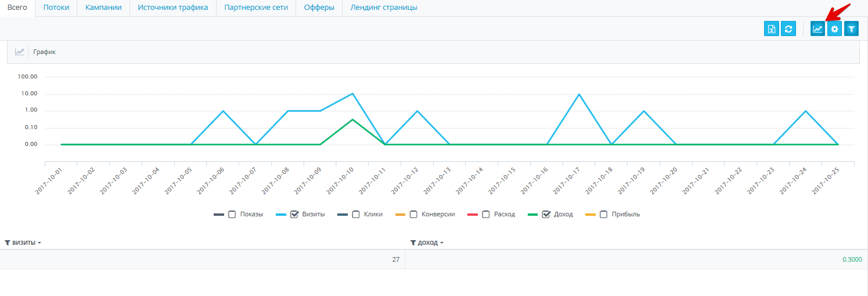
Task: Open the Офферы tab
Action: 319,8
